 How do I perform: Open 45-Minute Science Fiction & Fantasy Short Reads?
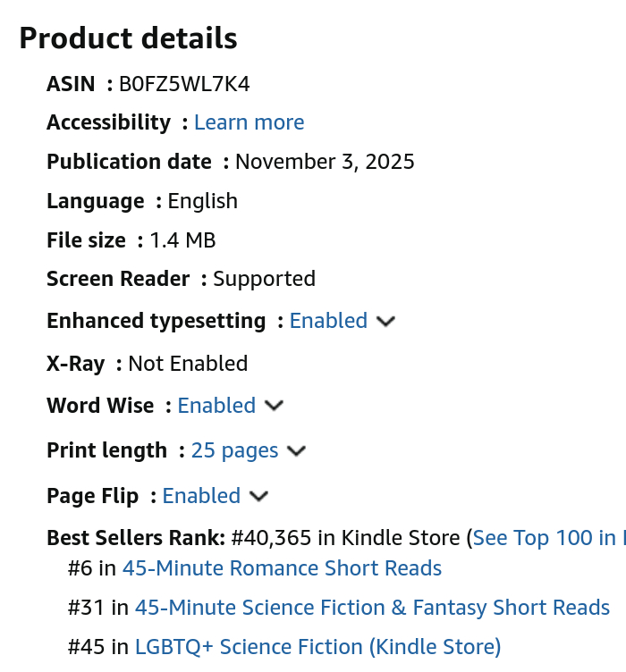pyautogui.click(x=372, y=608)
